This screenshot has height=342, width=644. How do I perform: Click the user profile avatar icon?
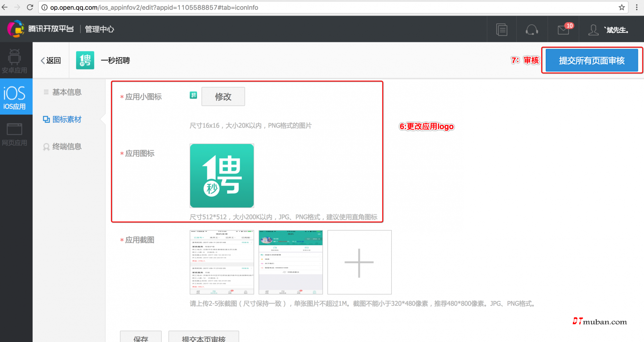(593, 30)
